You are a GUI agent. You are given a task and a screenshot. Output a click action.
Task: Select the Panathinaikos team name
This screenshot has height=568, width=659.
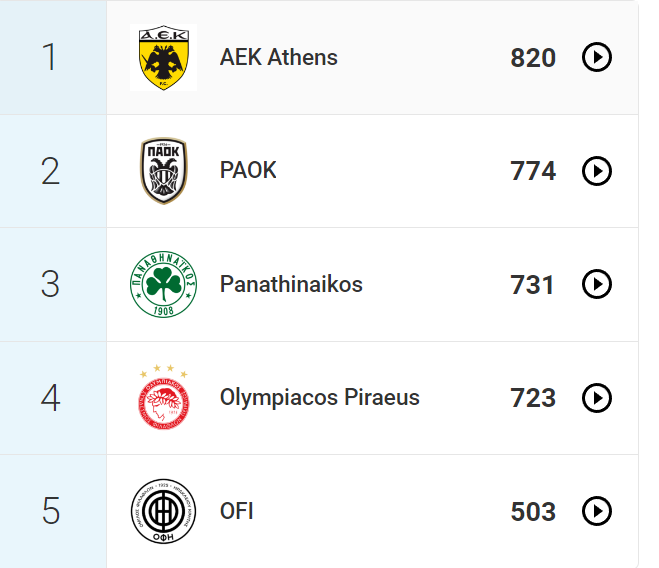tap(291, 285)
